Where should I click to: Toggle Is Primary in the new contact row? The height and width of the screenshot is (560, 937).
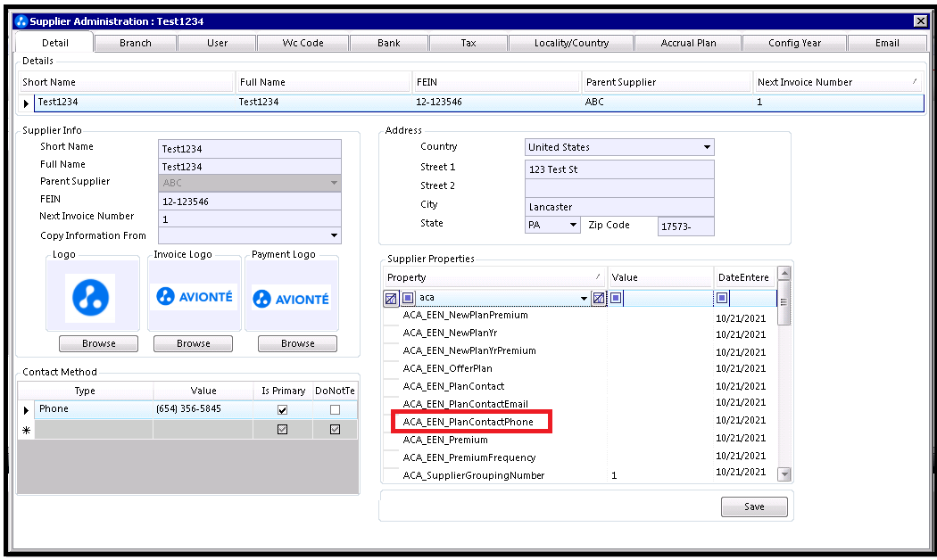click(283, 430)
